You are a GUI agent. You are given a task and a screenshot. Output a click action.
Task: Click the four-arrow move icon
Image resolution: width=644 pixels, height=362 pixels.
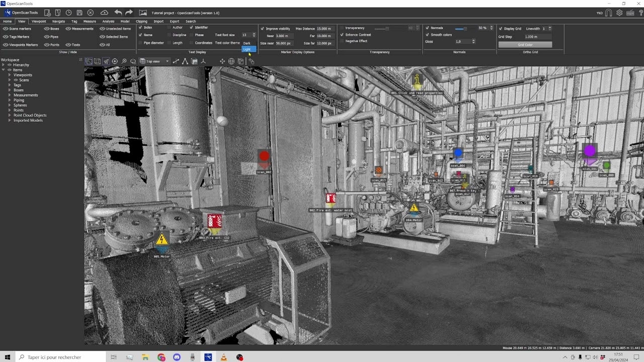(222, 61)
